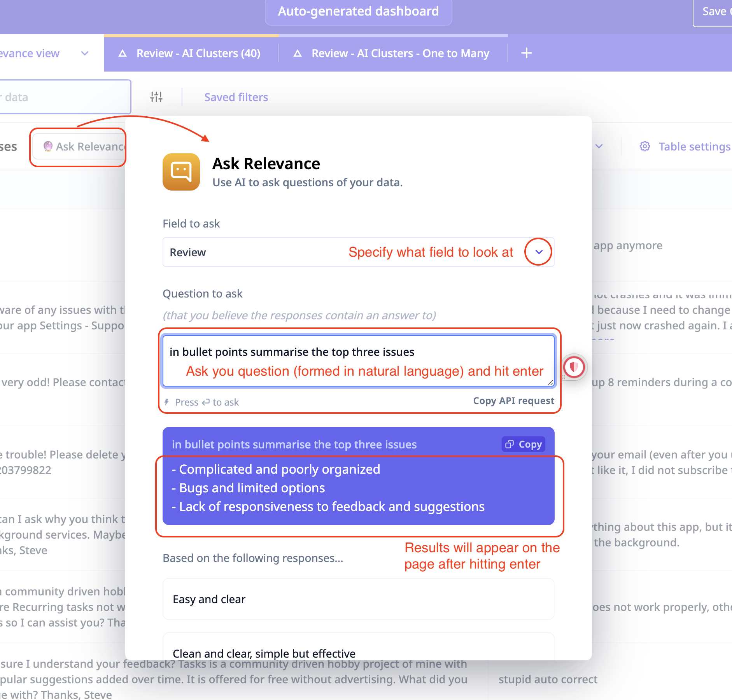Expand the Field to ask dropdown chevron
732x700 pixels.
click(539, 252)
